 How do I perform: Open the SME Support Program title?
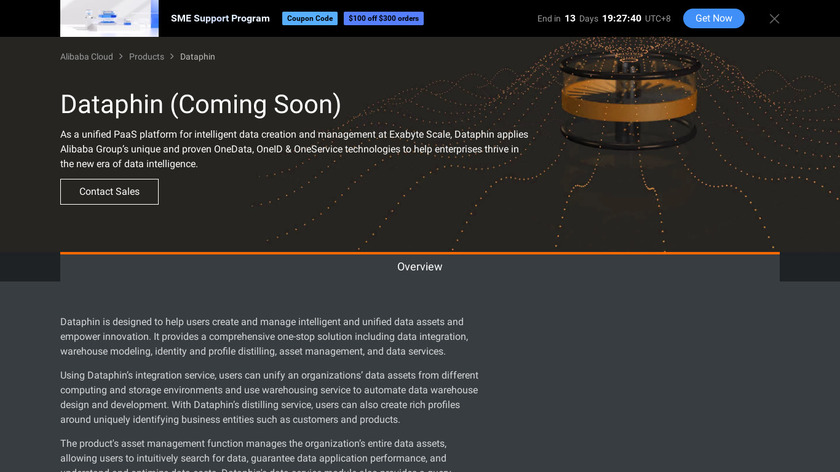point(220,18)
